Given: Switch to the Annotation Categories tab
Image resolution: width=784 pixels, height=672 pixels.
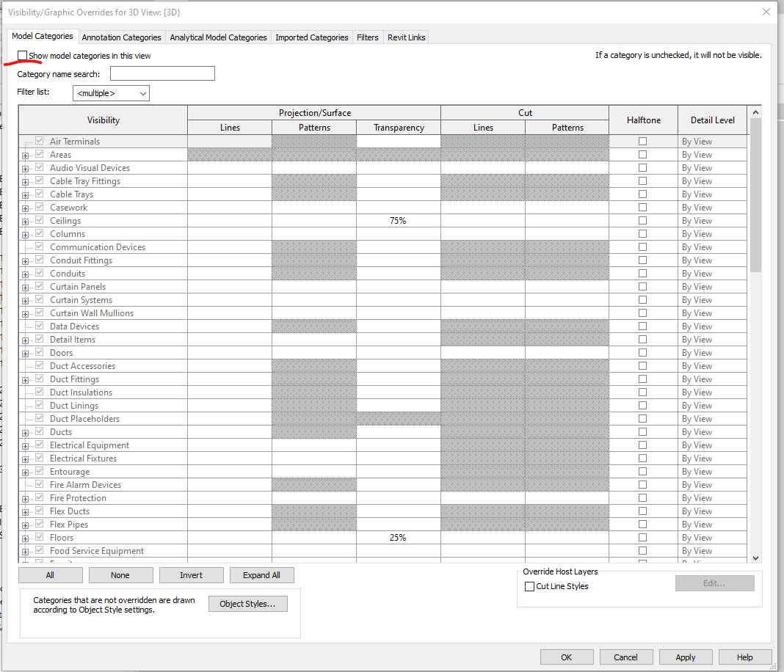Looking at the screenshot, I should 121,37.
